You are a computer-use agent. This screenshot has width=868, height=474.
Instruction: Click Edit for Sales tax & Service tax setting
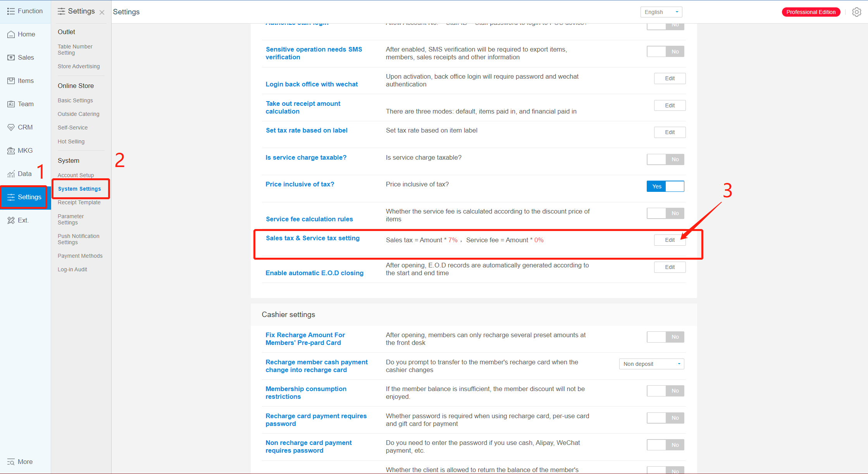tap(670, 240)
